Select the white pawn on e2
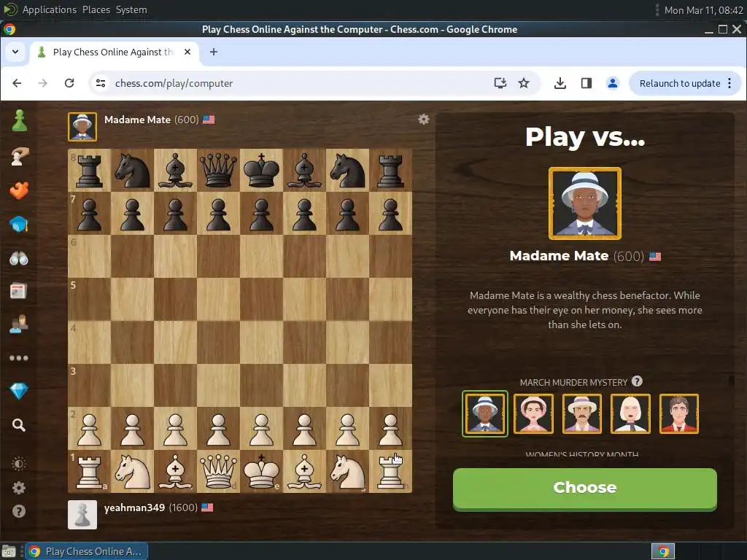The image size is (747, 560). coord(262,429)
